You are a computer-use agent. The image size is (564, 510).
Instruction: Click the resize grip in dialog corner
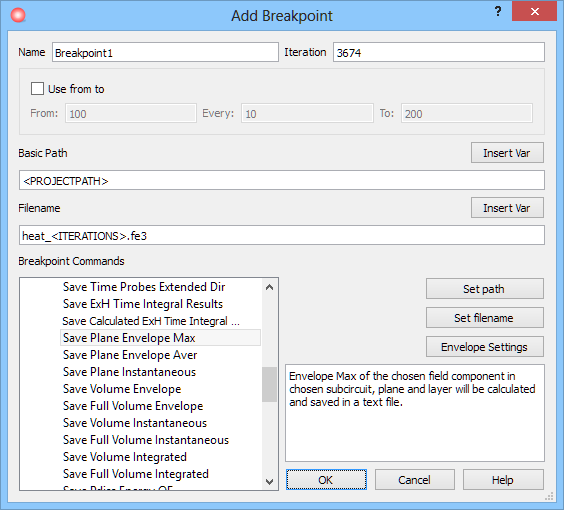[x=549, y=496]
